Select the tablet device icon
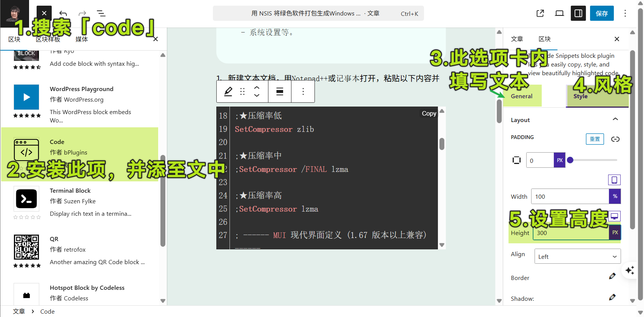 614,180
